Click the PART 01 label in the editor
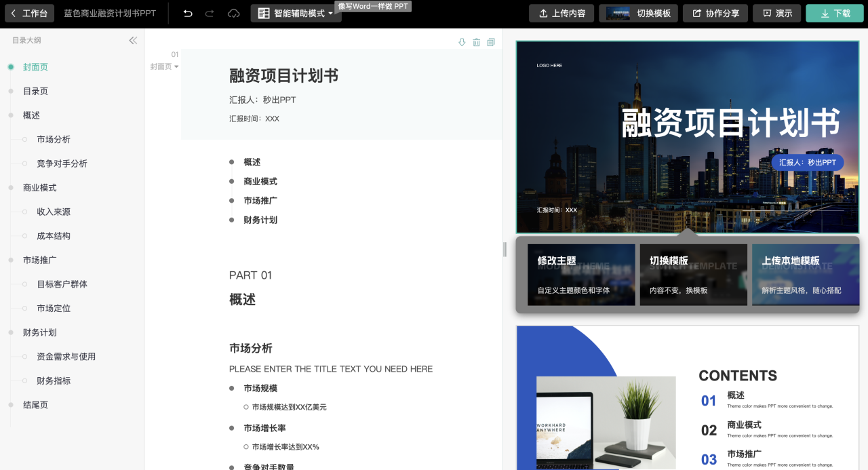 (250, 275)
